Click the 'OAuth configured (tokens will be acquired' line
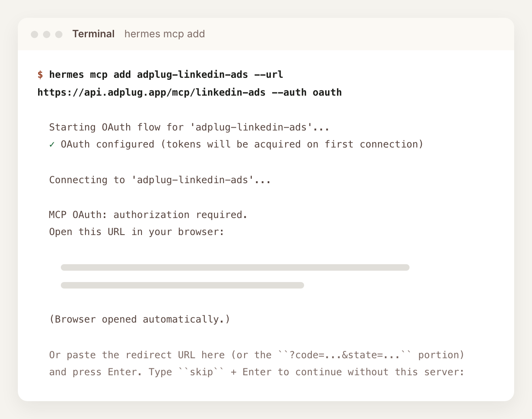 tap(242, 144)
